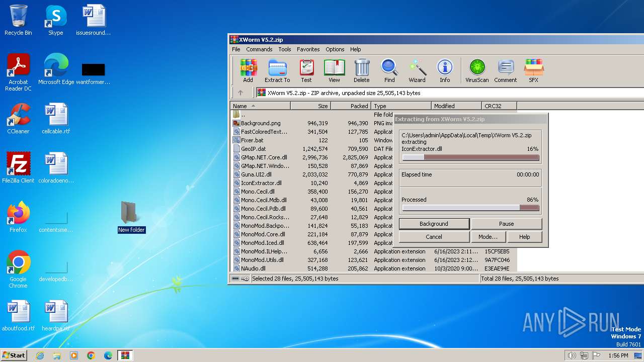Open the Options menu
644x362 pixels.
[335, 49]
